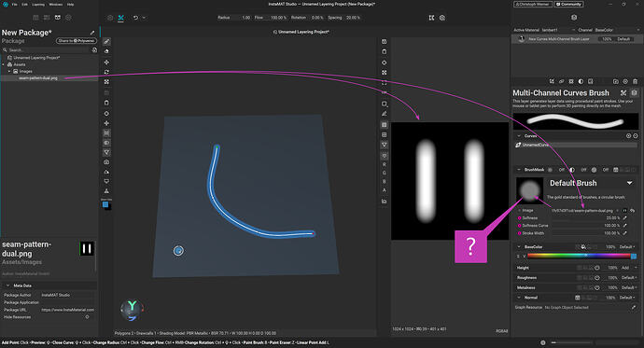Select the eraser tool below the brush tool
The width and height of the screenshot is (644, 348).
106,51
